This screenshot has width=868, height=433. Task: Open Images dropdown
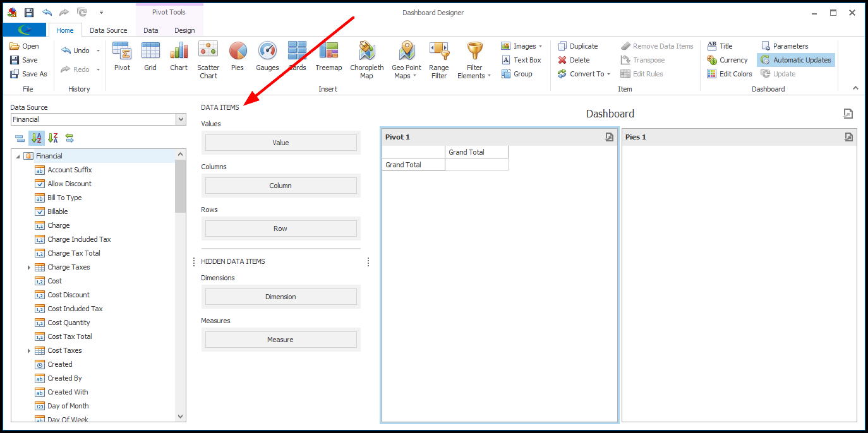pos(541,46)
